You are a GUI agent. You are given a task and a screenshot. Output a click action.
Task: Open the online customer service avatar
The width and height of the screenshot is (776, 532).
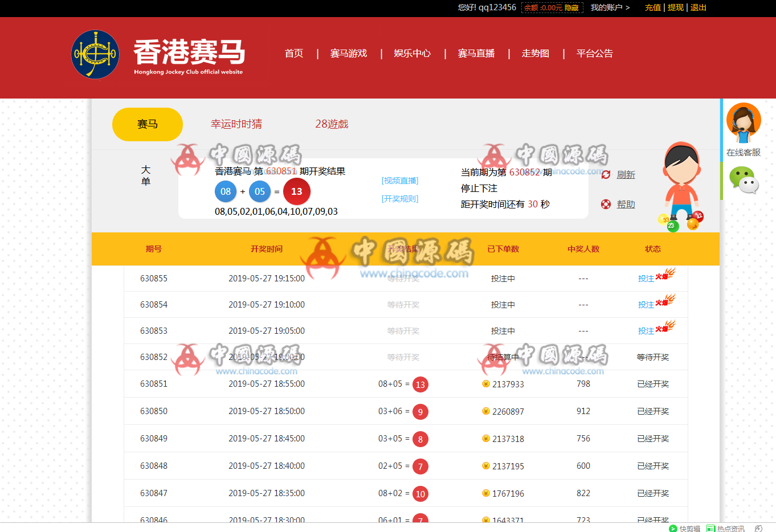pyautogui.click(x=744, y=124)
